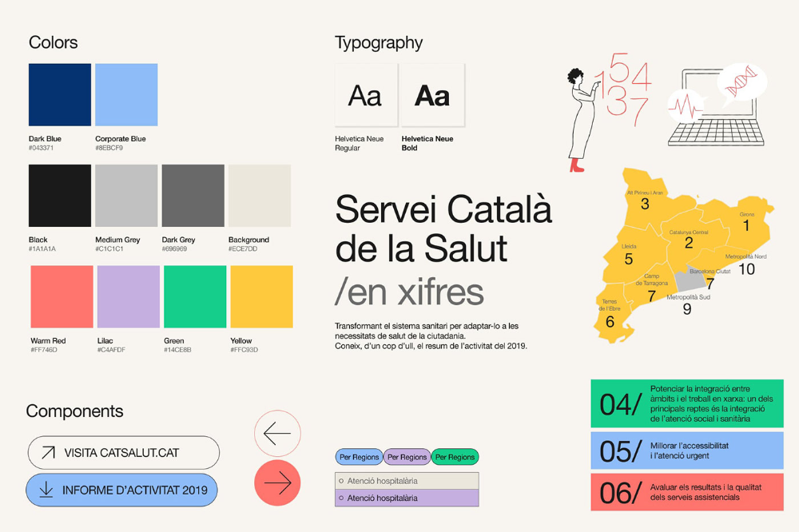The height and width of the screenshot is (532, 799).
Task: Pick the Dark Blue color swatch
Action: click(60, 95)
